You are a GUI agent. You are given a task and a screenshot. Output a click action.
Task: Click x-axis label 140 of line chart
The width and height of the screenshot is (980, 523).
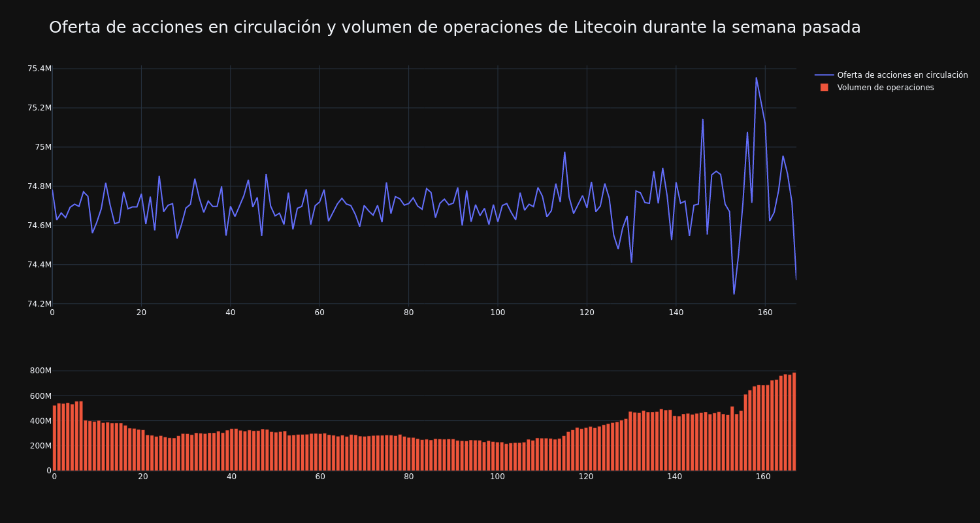[676, 312]
